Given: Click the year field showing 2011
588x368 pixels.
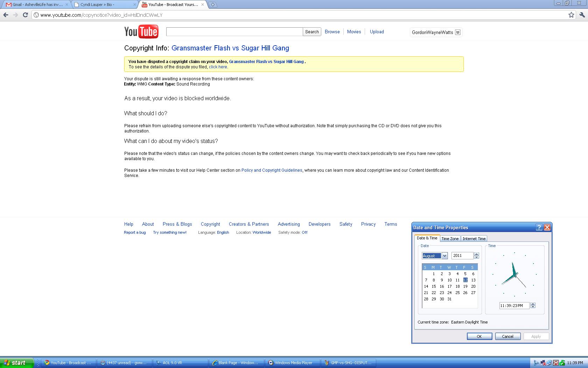Looking at the screenshot, I should tap(462, 256).
